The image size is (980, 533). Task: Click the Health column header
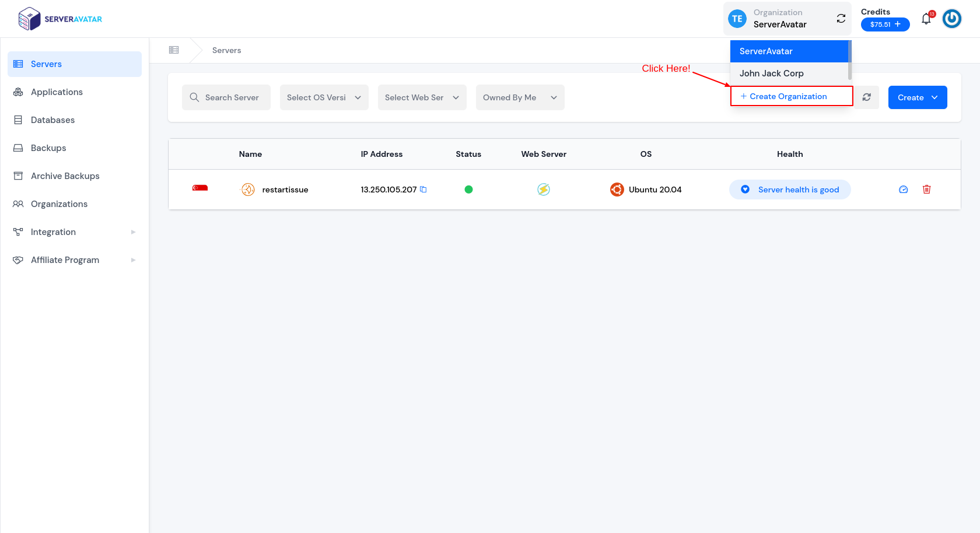tap(790, 154)
